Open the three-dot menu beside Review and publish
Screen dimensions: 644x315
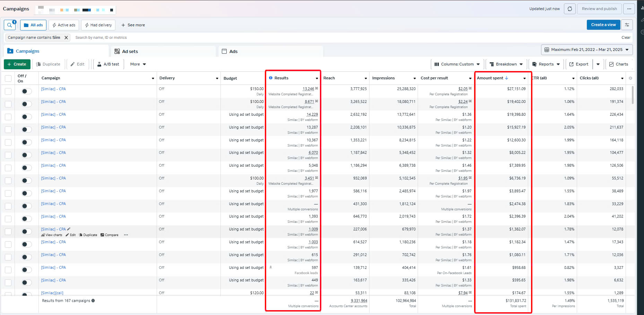pos(629,9)
